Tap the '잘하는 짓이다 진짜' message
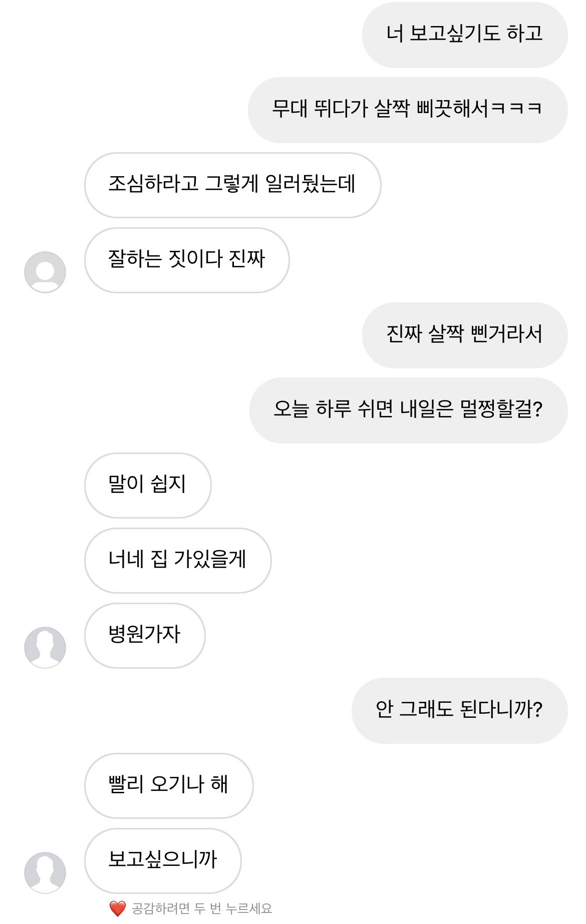Viewport: 586px width, 924px height. [x=187, y=260]
